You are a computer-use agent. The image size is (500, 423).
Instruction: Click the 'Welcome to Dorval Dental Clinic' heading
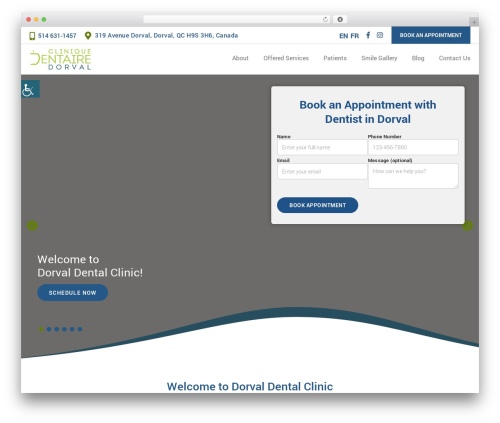coord(250,386)
